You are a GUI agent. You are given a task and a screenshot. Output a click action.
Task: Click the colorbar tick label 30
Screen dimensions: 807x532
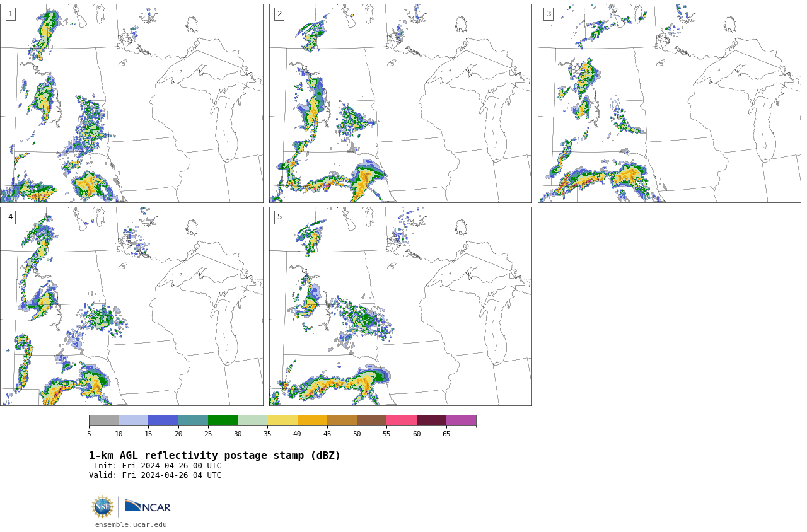point(238,434)
